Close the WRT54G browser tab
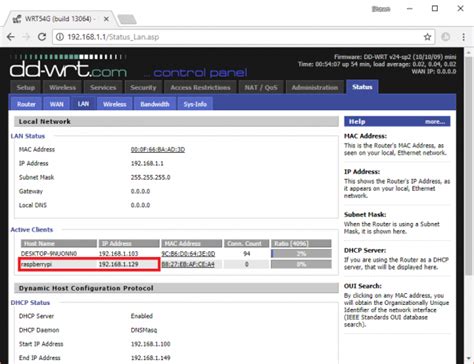 pyautogui.click(x=106, y=19)
